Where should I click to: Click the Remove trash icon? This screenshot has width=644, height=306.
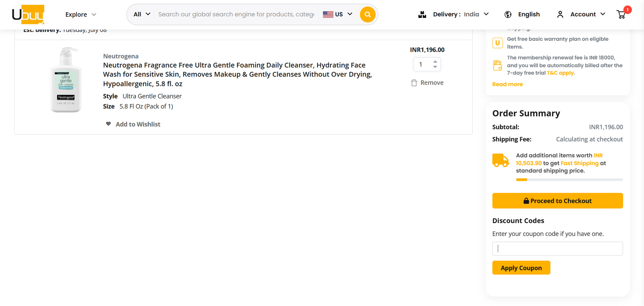click(x=414, y=83)
